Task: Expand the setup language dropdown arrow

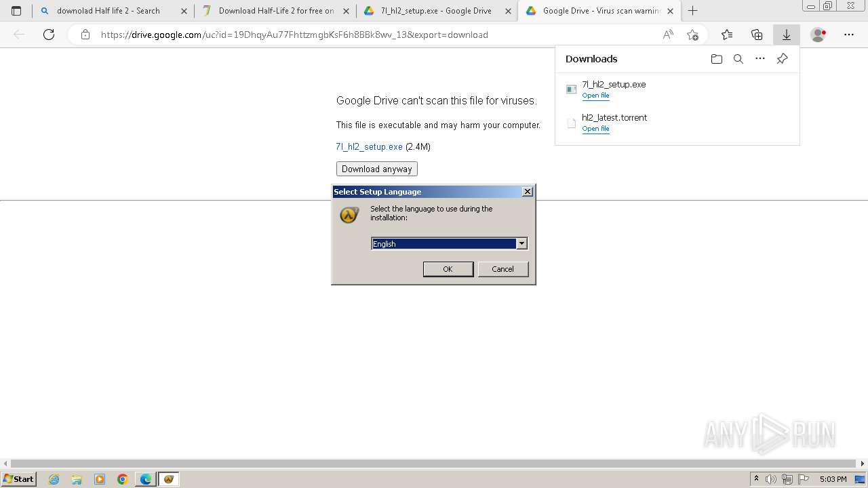Action: point(521,243)
